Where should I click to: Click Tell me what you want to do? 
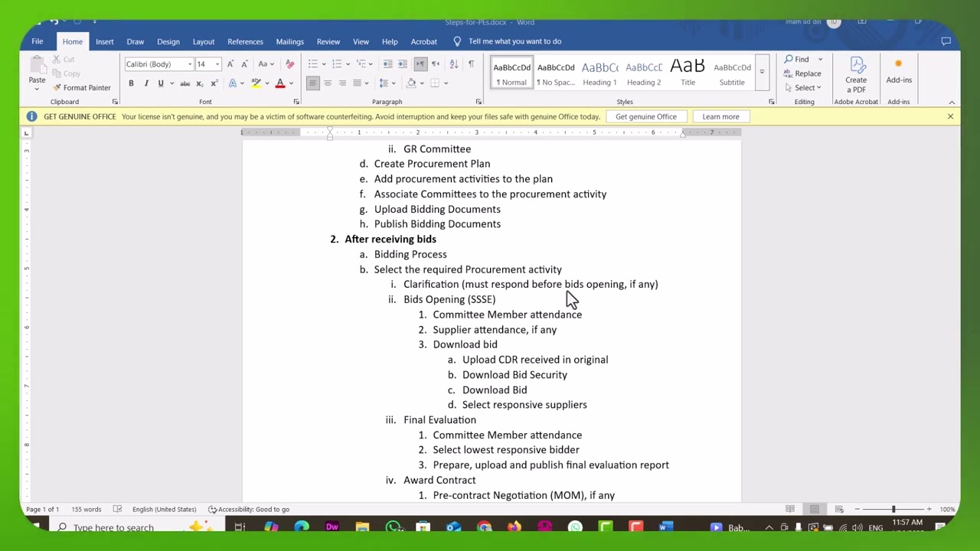click(514, 41)
